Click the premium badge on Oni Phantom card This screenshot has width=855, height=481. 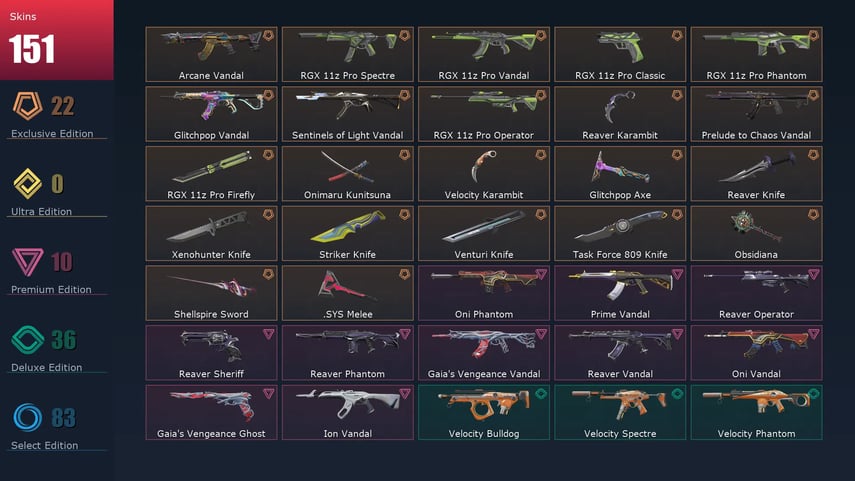pyautogui.click(x=541, y=274)
